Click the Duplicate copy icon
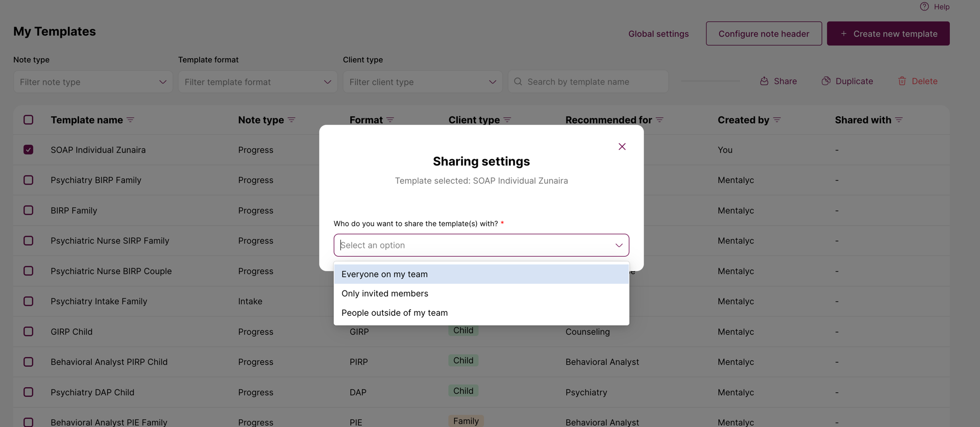Screen dimensions: 980x427 [x=826, y=81]
